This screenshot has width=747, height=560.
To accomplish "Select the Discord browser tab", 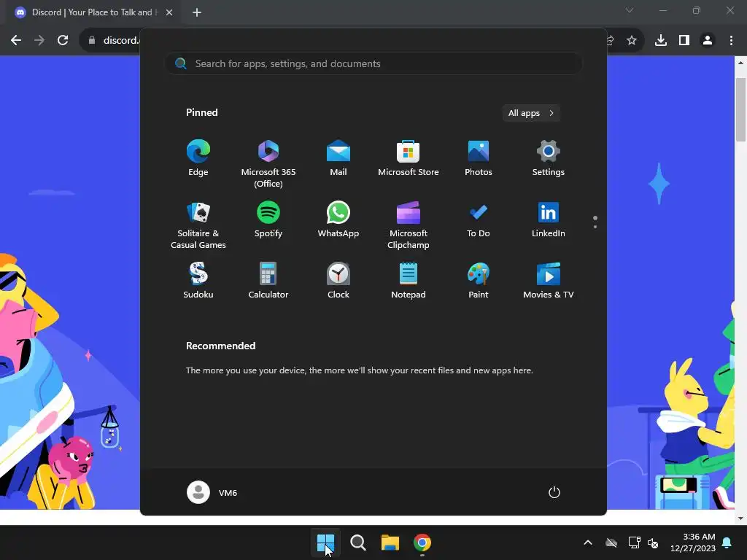I will click(93, 12).
